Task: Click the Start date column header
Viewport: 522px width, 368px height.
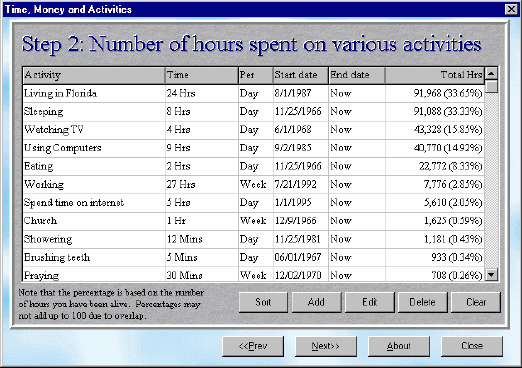Action: [x=301, y=75]
